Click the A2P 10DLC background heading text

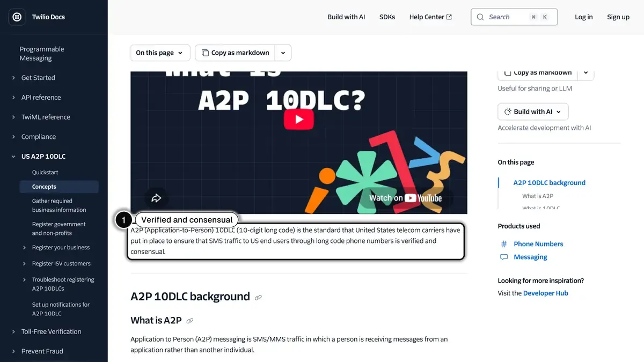pyautogui.click(x=190, y=297)
